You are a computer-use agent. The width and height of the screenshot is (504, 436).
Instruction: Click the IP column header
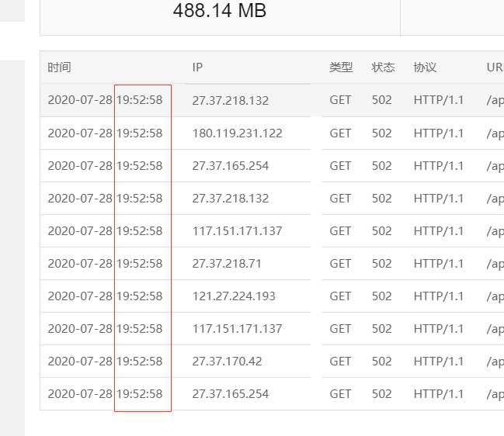[197, 67]
